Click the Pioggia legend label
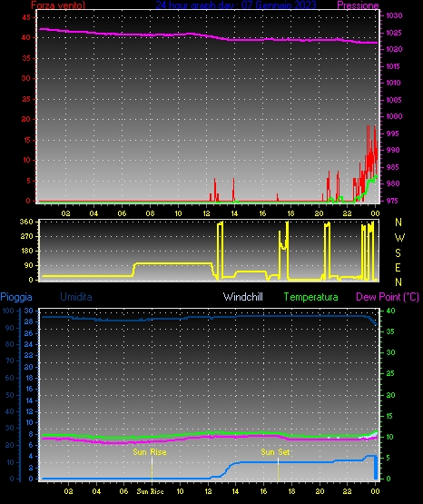Screen dimensions: 423x504 16,297
